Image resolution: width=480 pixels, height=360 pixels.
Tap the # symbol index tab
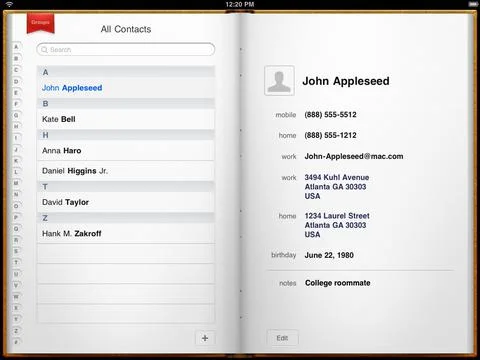click(16, 342)
